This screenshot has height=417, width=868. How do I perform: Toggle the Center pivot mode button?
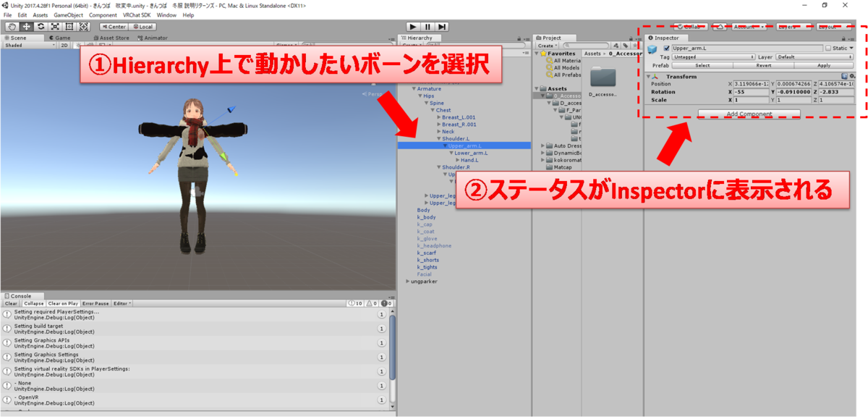114,27
